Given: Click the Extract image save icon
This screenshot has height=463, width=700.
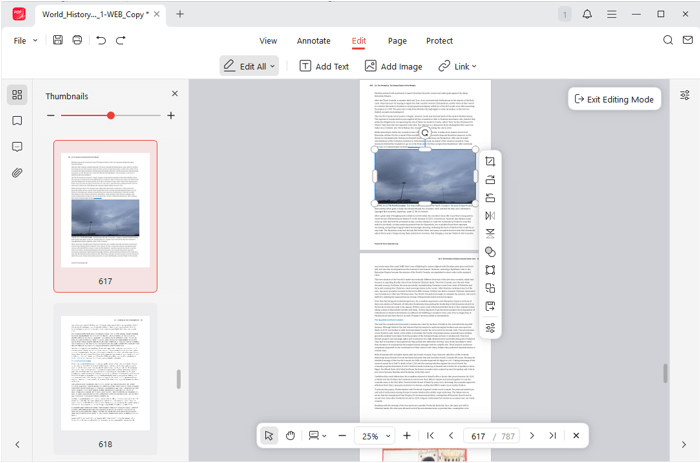Looking at the screenshot, I should tap(490, 306).
